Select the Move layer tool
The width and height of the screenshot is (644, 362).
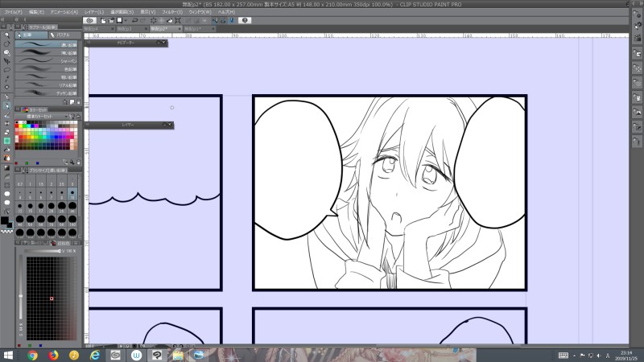[6, 61]
